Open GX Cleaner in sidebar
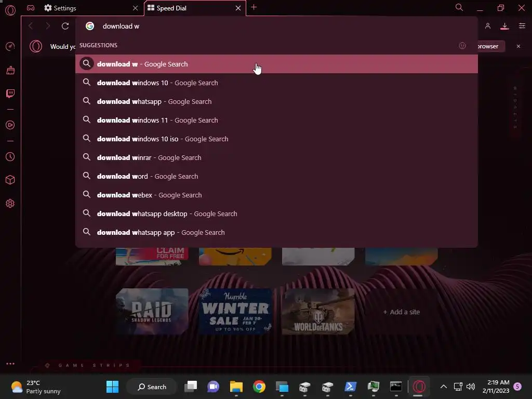The width and height of the screenshot is (532, 399). (10, 70)
